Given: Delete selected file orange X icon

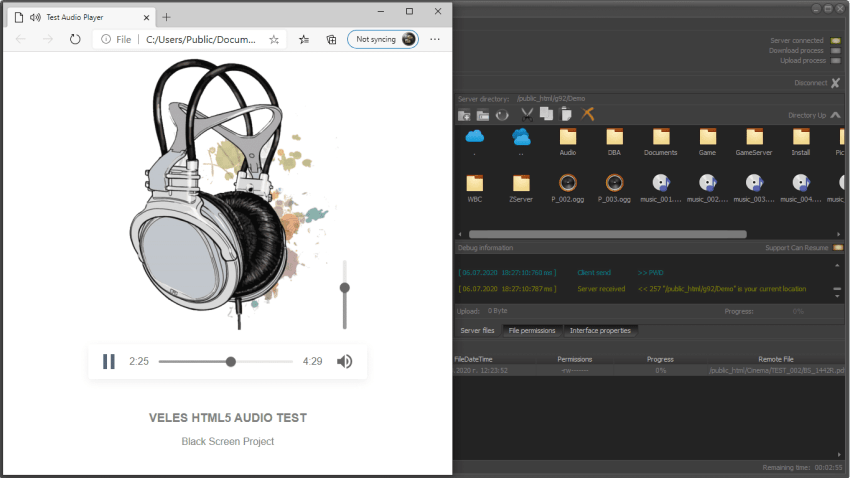Looking at the screenshot, I should click(x=588, y=114).
